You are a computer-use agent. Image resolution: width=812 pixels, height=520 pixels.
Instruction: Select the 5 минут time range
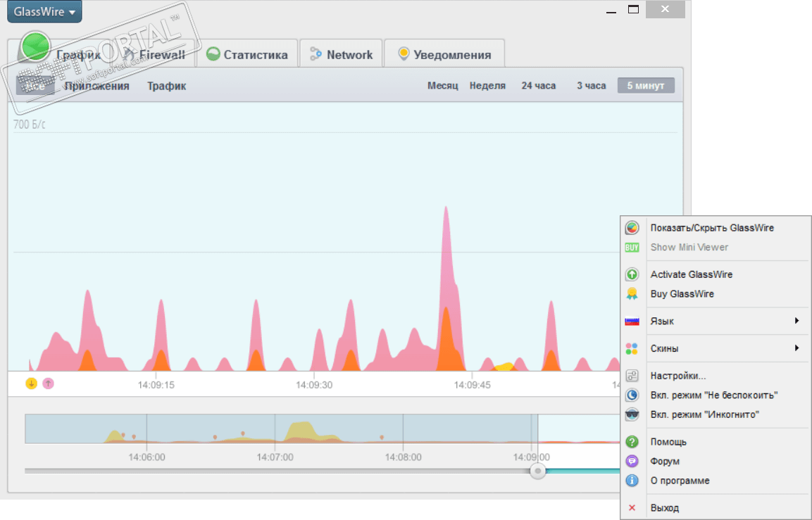click(x=646, y=85)
